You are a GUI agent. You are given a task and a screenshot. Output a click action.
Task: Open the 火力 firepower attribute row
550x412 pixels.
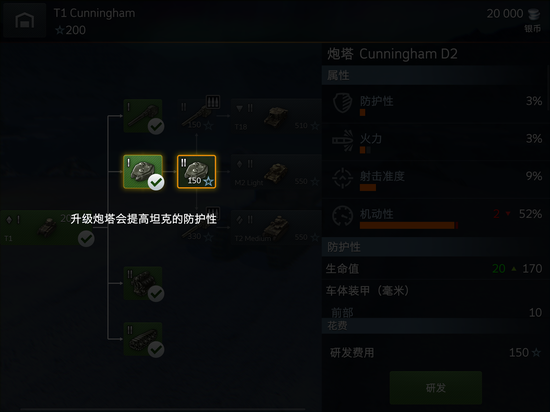coord(434,142)
